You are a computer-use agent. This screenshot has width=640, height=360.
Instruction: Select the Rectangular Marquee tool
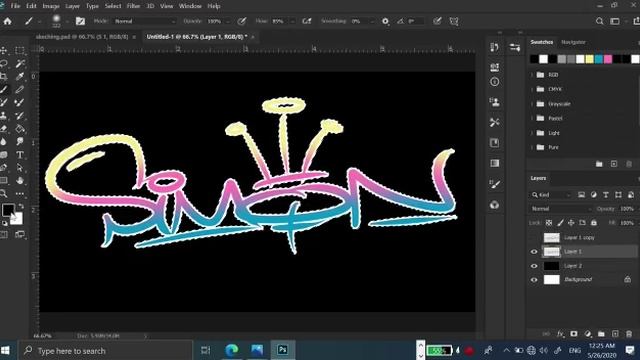click(x=20, y=51)
